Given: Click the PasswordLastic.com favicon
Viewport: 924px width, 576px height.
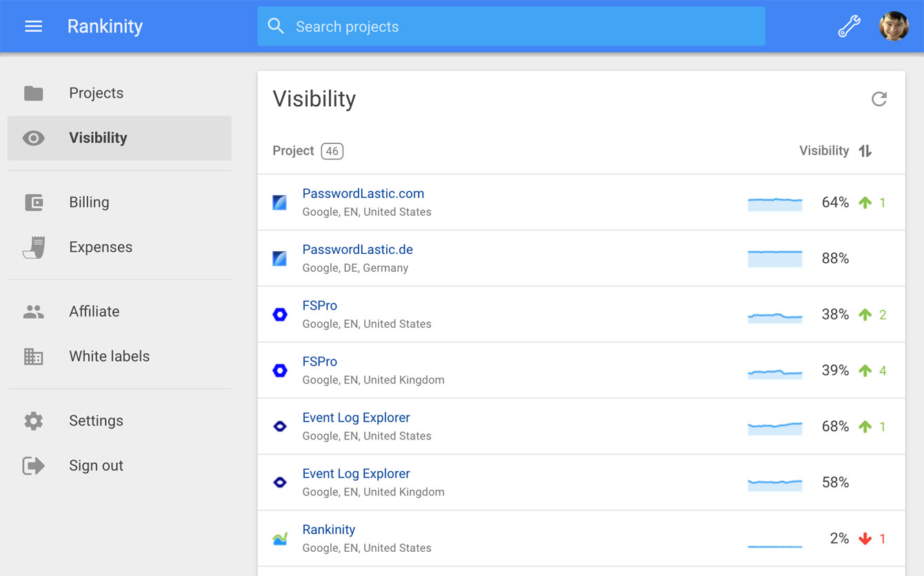Looking at the screenshot, I should (280, 203).
